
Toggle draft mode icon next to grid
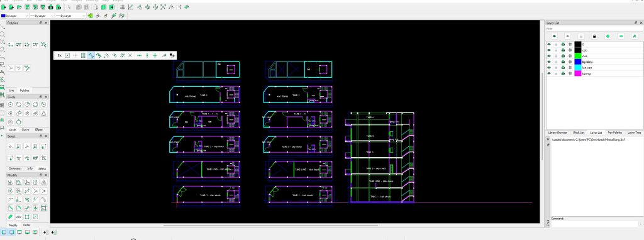coord(130,7)
